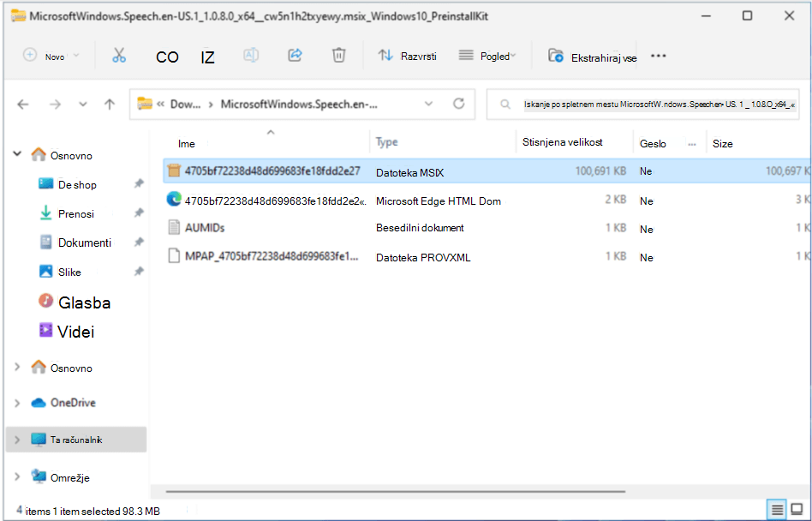Expand the Omrežje network node
The height and width of the screenshot is (521, 812).
tap(17, 476)
